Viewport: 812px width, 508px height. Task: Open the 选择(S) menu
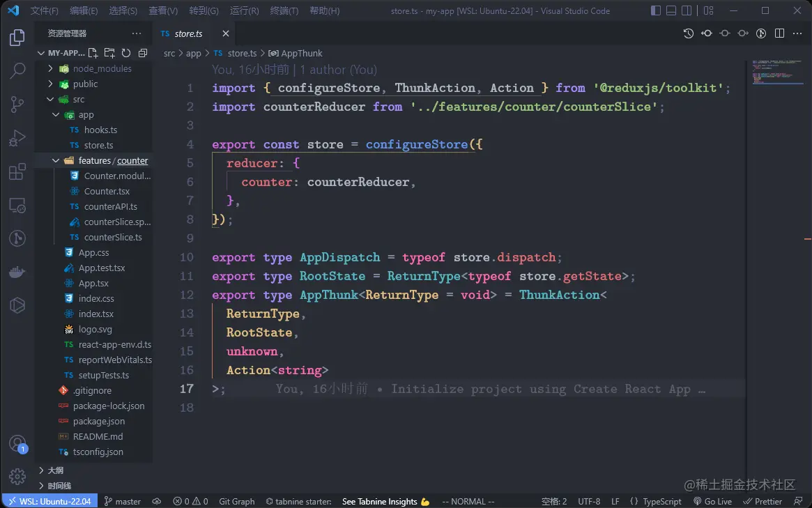123,11
